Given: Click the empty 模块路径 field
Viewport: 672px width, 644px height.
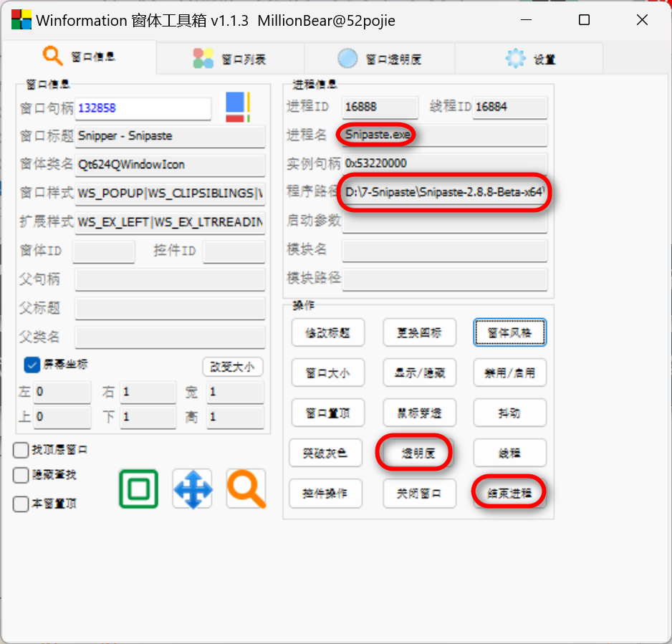Looking at the screenshot, I should pos(444,279).
